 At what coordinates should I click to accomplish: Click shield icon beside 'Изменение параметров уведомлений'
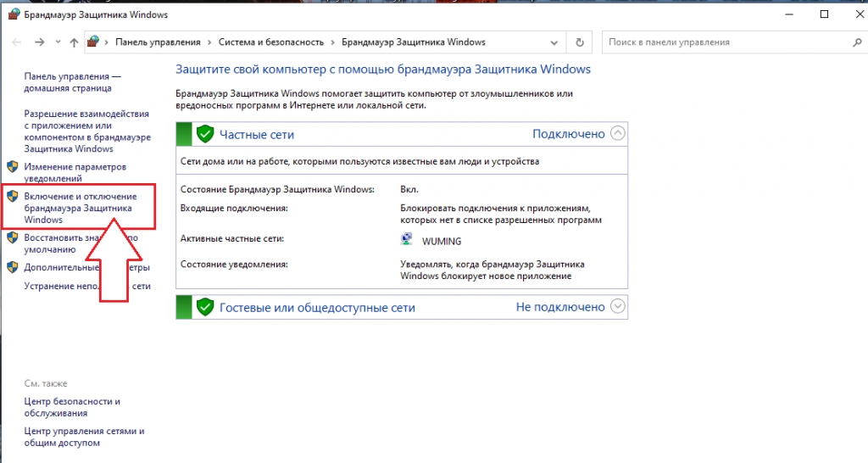click(x=12, y=167)
